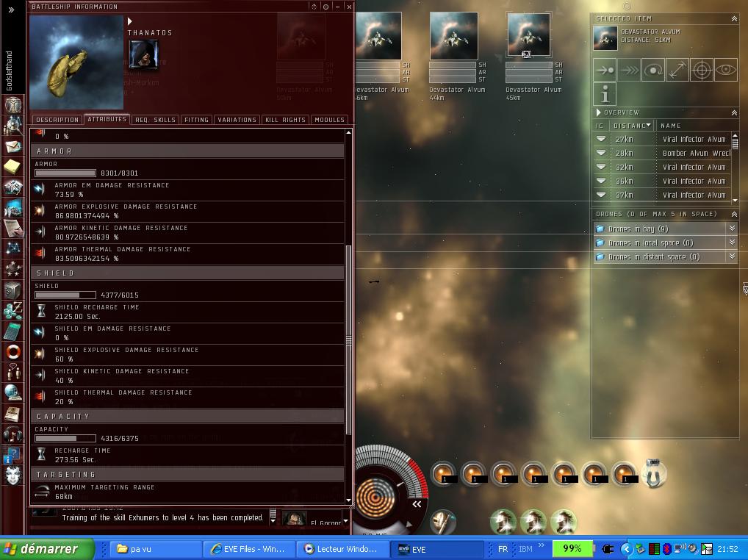The width and height of the screenshot is (748, 560).
Task: Open the Variations tab
Action: 237,120
